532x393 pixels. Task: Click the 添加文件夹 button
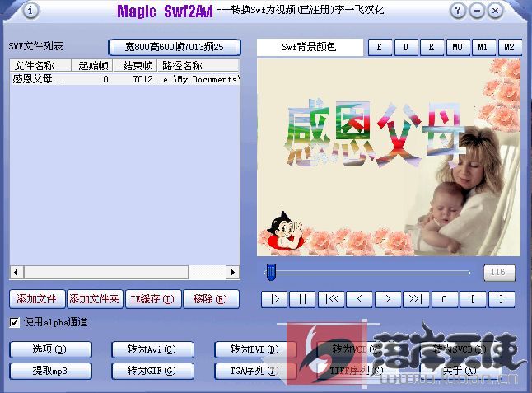[95, 299]
